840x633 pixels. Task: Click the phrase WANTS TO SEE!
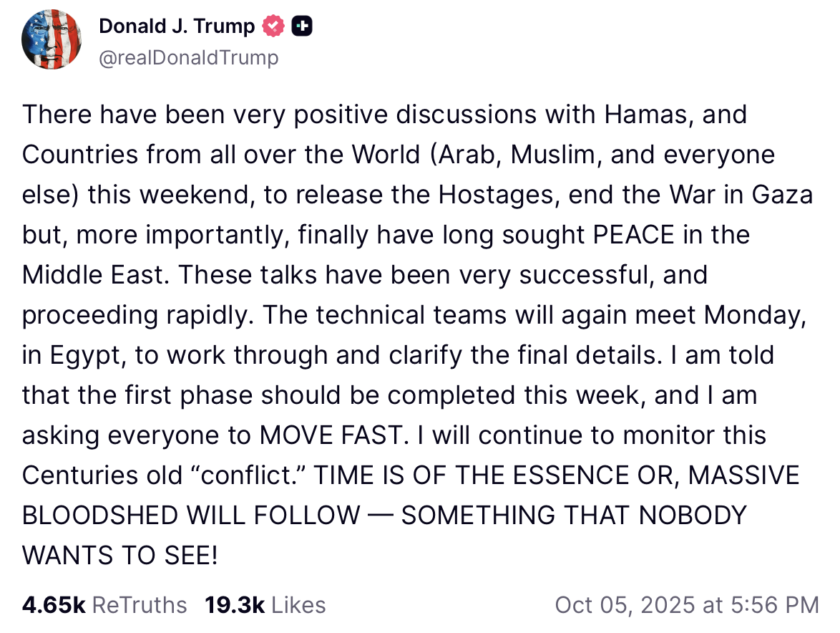click(119, 556)
